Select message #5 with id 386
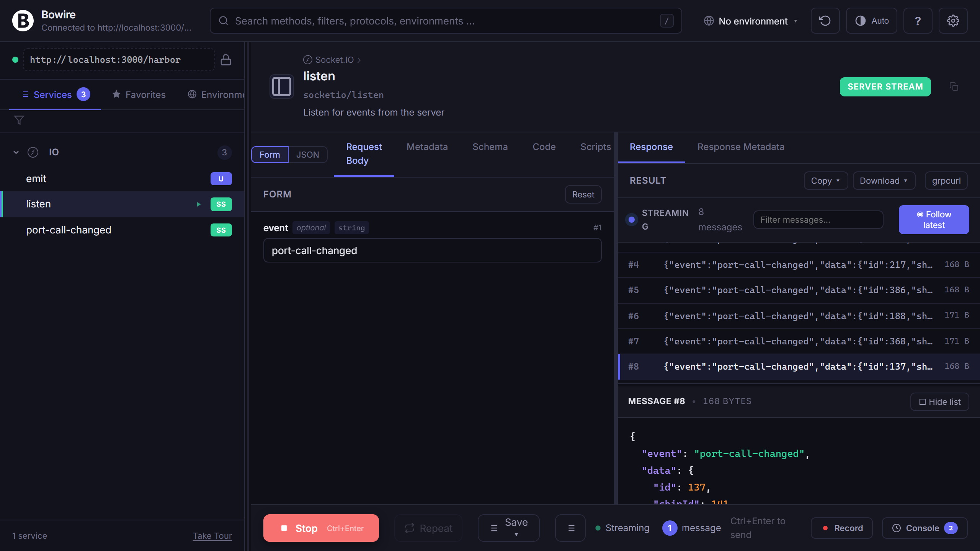 (799, 290)
